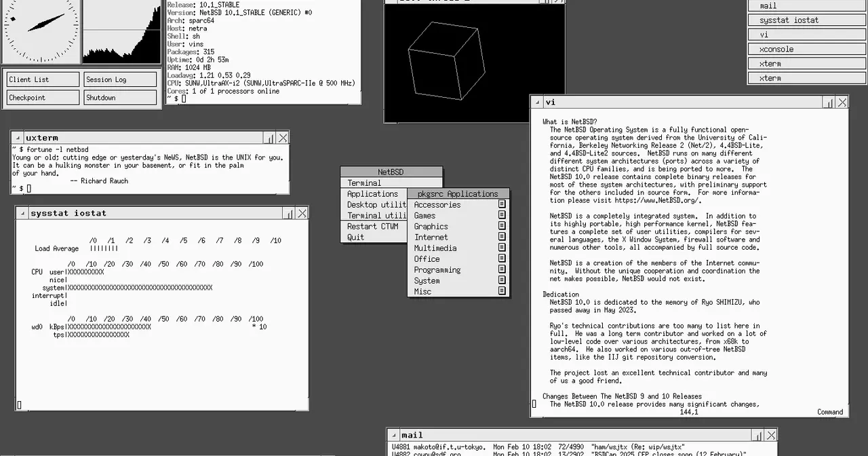Click the 'Command' mode indicator in vi
The image size is (868, 456).
click(x=830, y=412)
